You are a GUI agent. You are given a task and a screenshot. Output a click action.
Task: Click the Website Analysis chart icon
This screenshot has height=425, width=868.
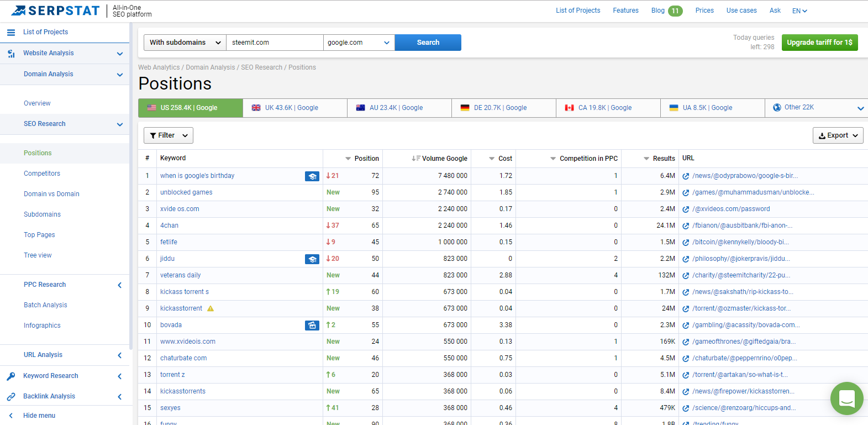point(11,54)
